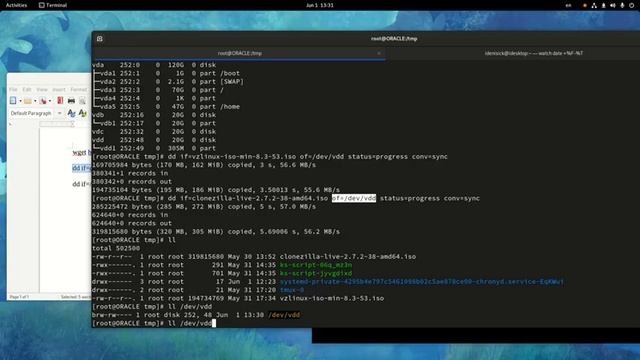
Task: Click the clonezilla-live-2.7.2-38-amd64.iso filename in listing
Action: pyautogui.click(x=348, y=257)
